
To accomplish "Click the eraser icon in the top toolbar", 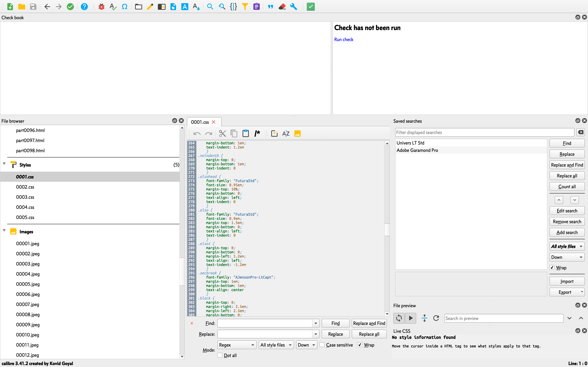I will coord(282,7).
